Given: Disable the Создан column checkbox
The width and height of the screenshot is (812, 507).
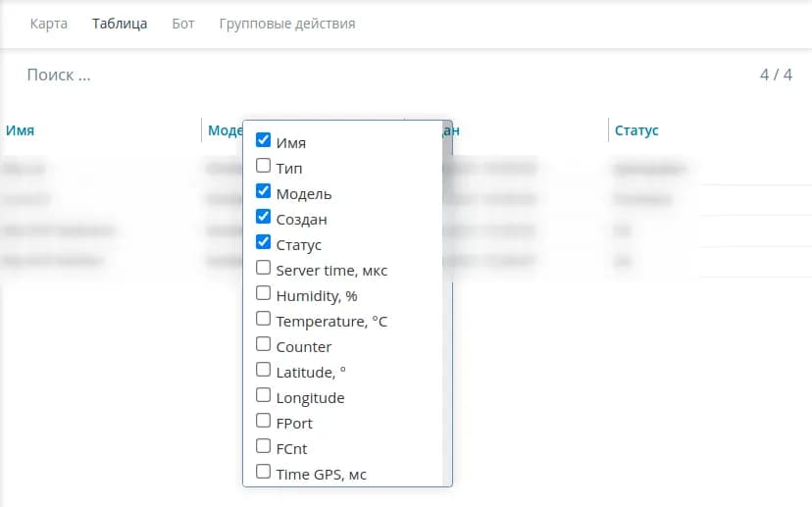Looking at the screenshot, I should pos(263,217).
